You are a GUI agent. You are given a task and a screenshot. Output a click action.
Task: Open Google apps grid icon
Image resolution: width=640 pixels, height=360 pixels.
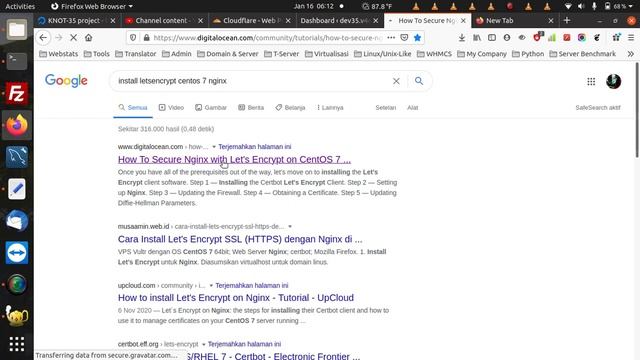(x=591, y=82)
